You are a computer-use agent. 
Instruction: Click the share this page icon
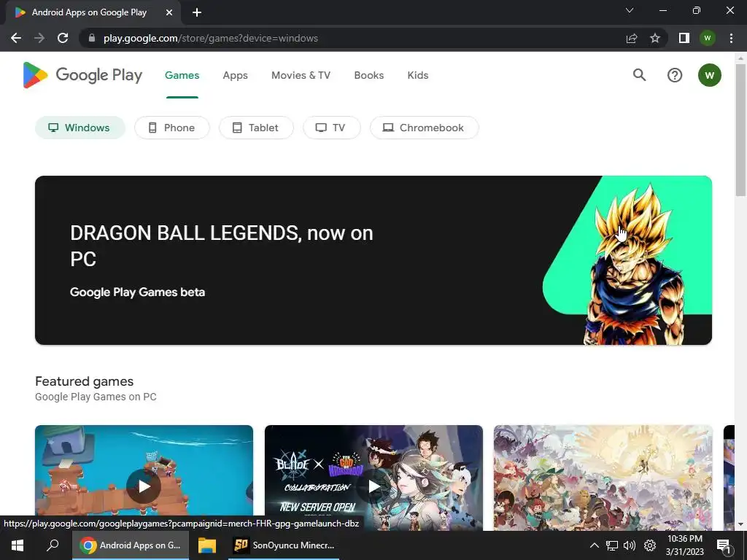point(631,38)
